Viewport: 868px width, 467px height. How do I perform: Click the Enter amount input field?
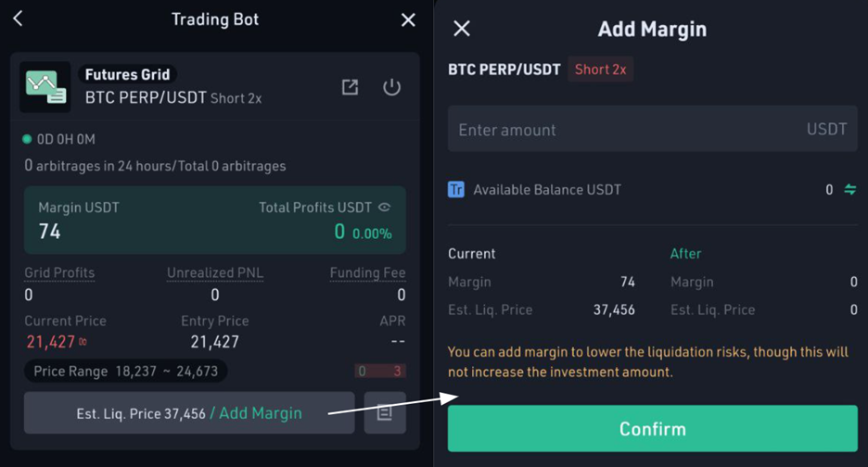(x=653, y=129)
